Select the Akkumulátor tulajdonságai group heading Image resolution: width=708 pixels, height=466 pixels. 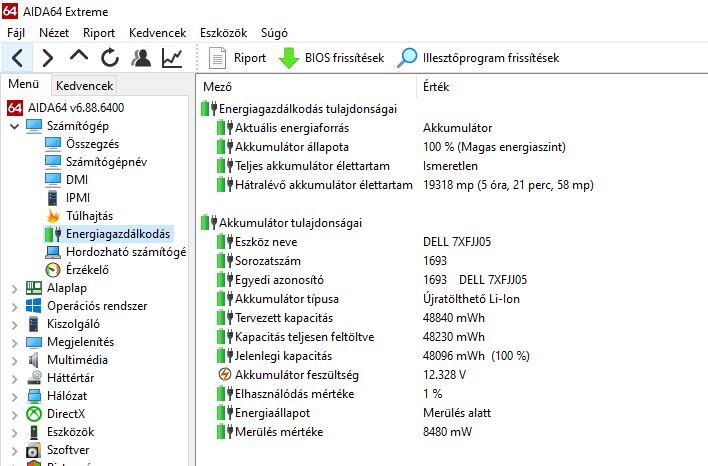tap(290, 223)
